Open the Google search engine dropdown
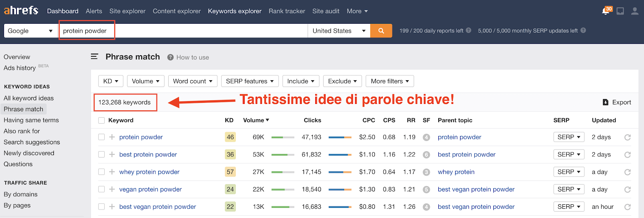 (x=31, y=31)
